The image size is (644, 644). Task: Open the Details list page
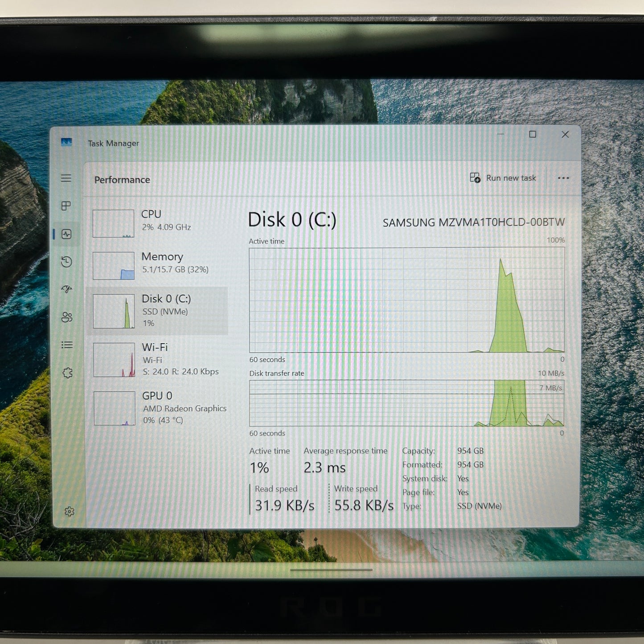pyautogui.click(x=67, y=345)
